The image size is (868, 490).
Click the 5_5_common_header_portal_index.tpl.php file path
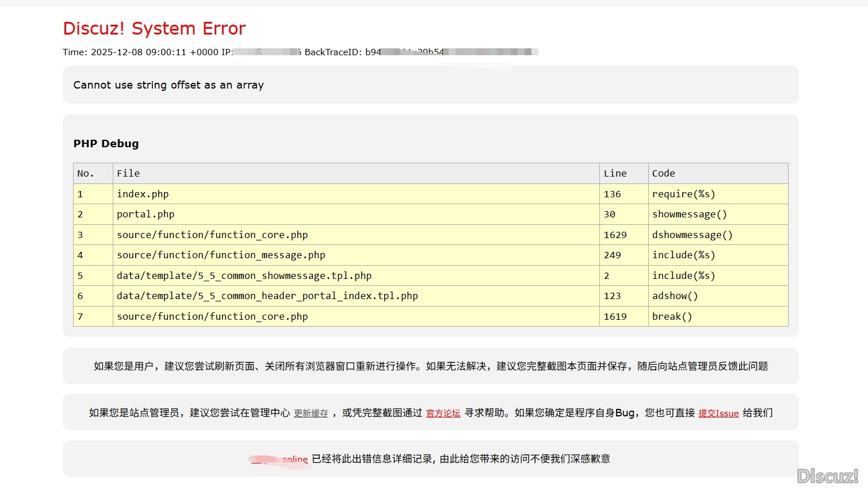point(267,296)
